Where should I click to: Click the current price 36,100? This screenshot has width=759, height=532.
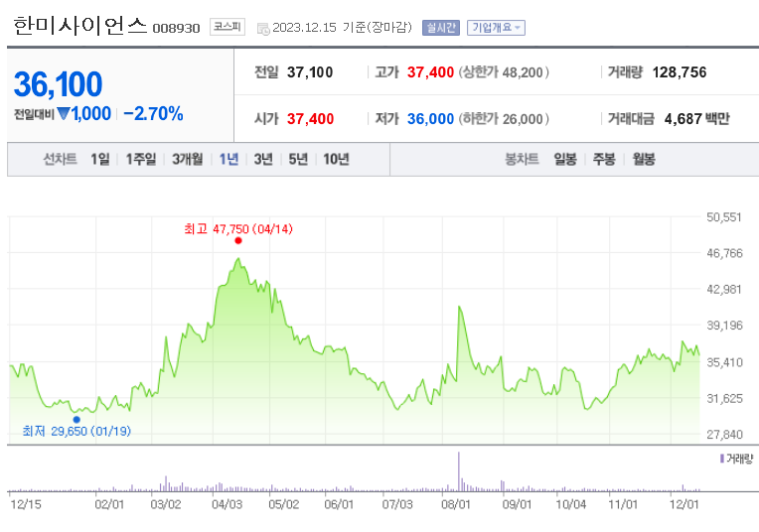58,84
